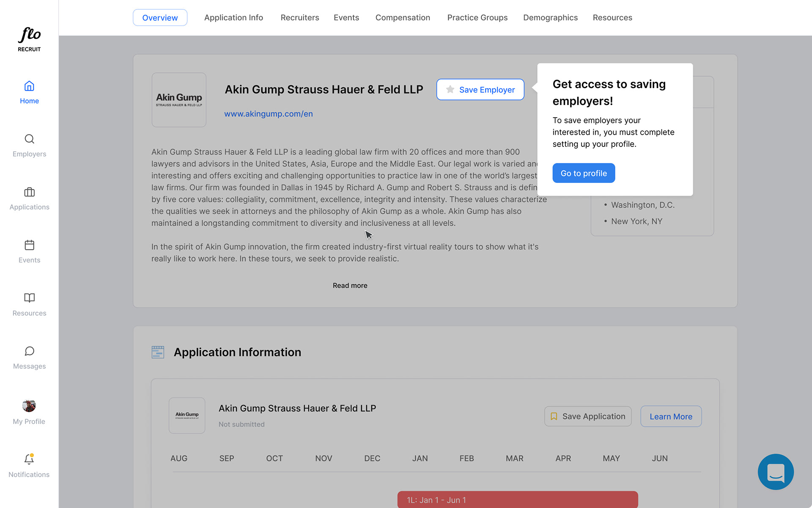This screenshot has height=508, width=812.
Task: Switch to the Application Info tab
Action: click(x=233, y=18)
